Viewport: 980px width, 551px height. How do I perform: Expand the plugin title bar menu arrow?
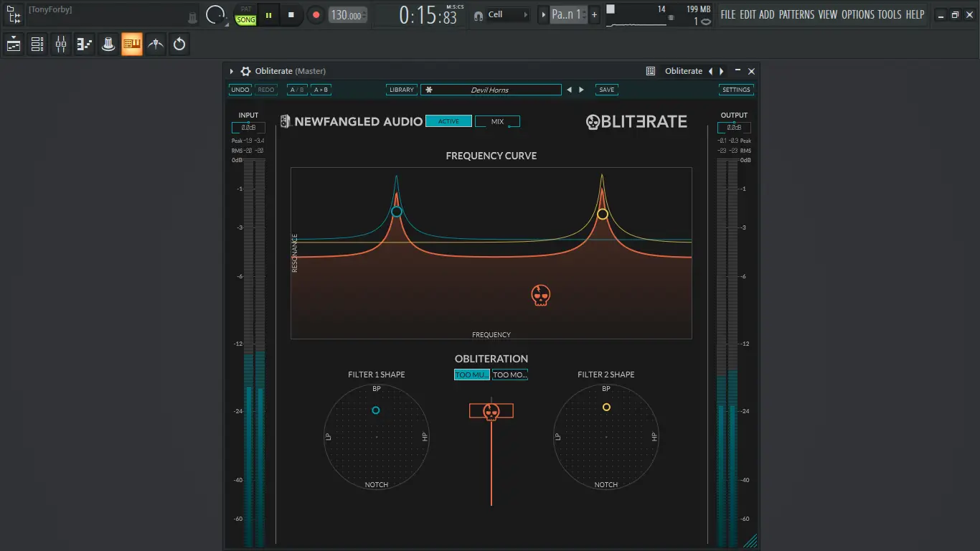232,71
